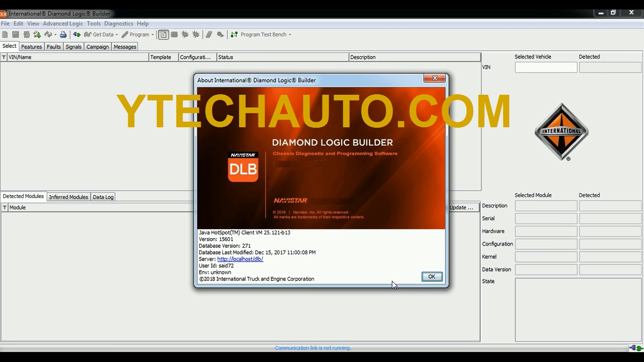Click OK to close the About dialog

pos(431,277)
